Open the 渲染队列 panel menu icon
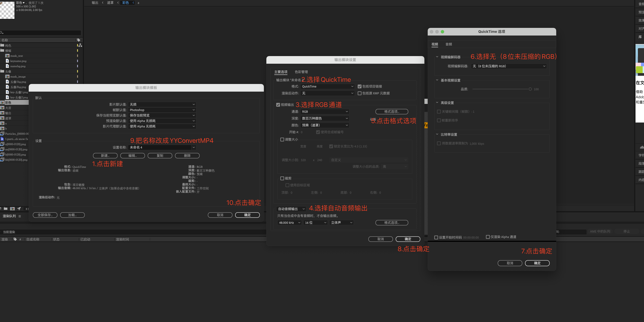 pyautogui.click(x=20, y=216)
